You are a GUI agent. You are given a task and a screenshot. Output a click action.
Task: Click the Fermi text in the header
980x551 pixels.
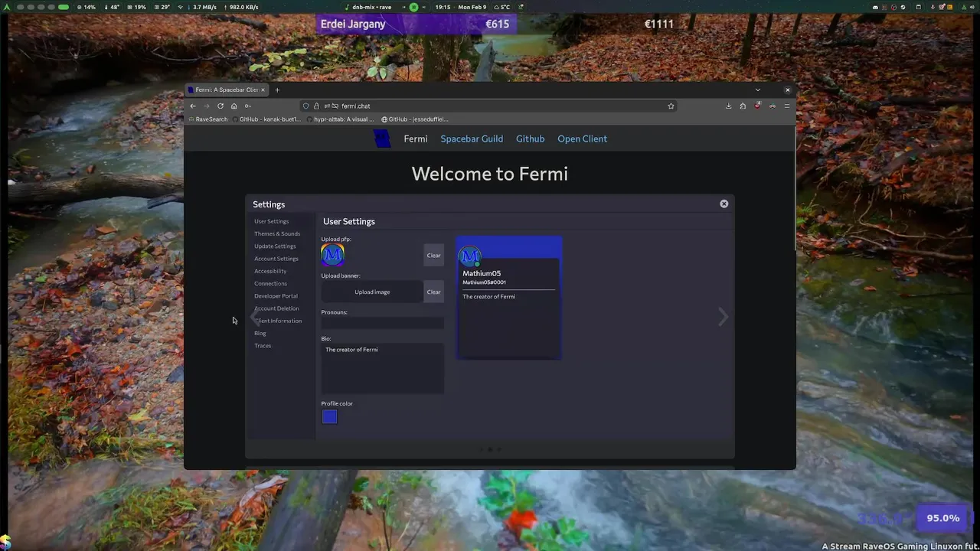coord(416,139)
